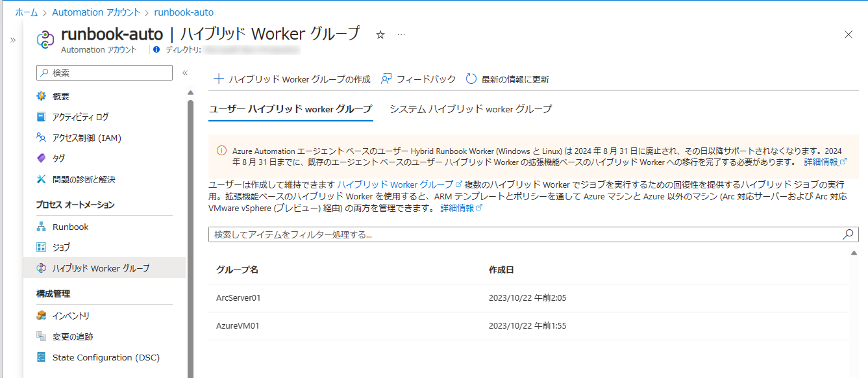
Task: Click the 概要 gear icon
Action: point(42,96)
